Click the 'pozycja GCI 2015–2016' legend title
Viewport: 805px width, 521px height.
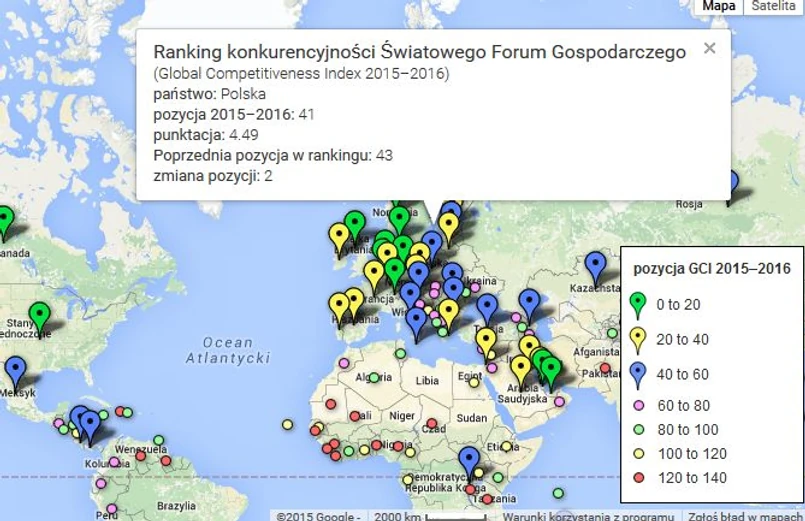pyautogui.click(x=712, y=268)
